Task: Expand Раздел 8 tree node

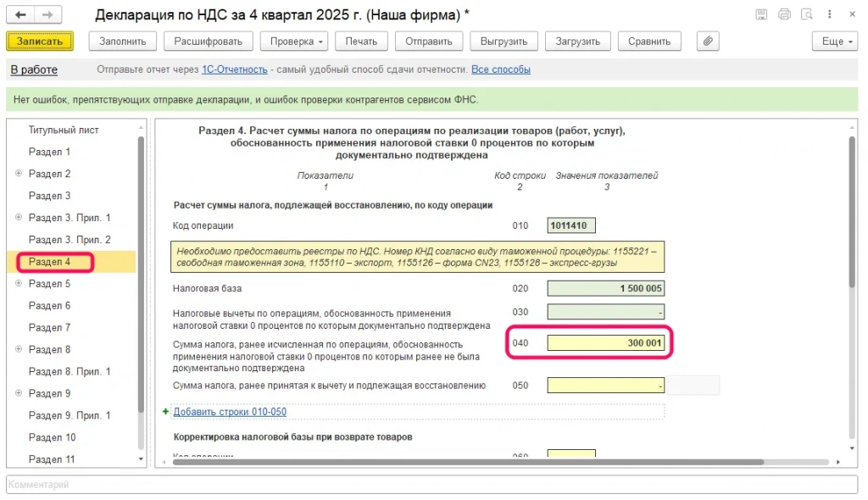Action: [19, 349]
